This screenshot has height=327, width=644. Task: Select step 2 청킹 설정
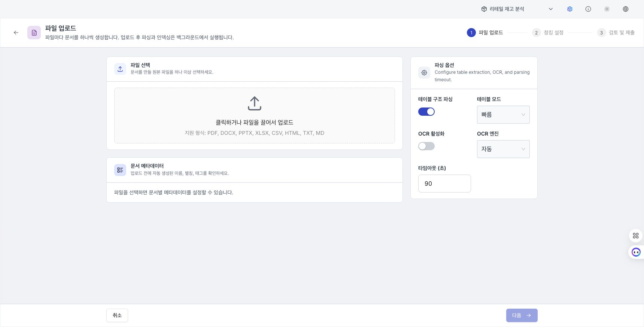[548, 33]
